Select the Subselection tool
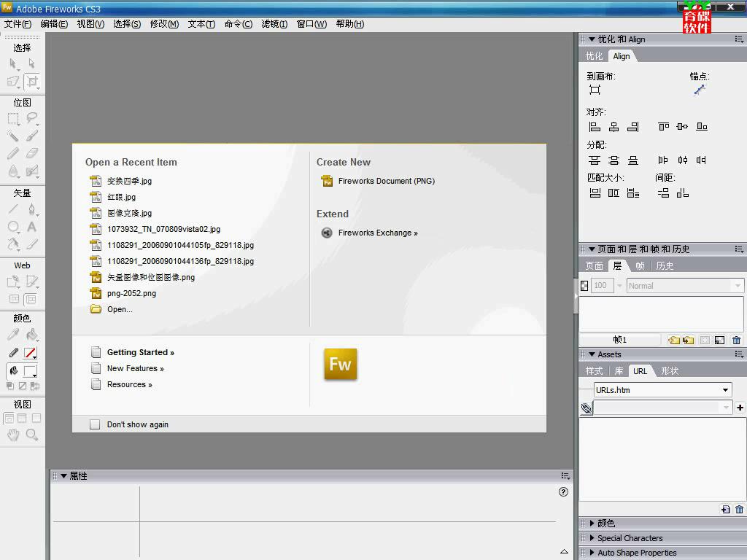The height and width of the screenshot is (560, 747). click(x=31, y=64)
